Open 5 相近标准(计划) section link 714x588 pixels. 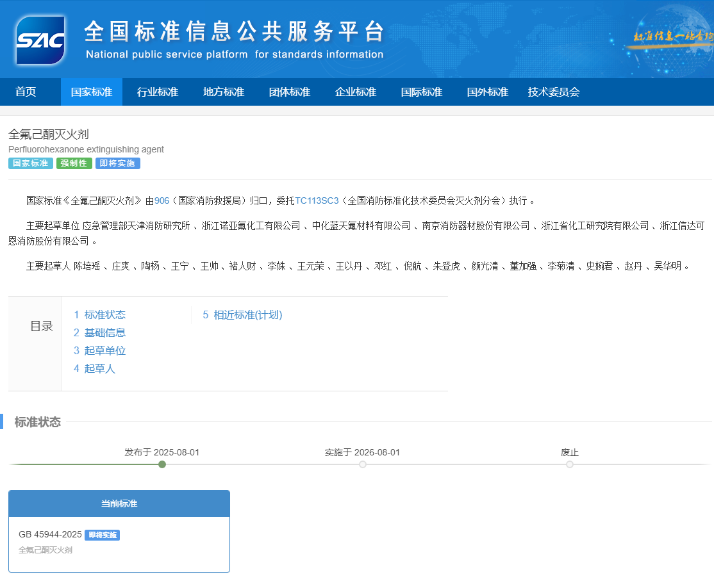(x=242, y=315)
